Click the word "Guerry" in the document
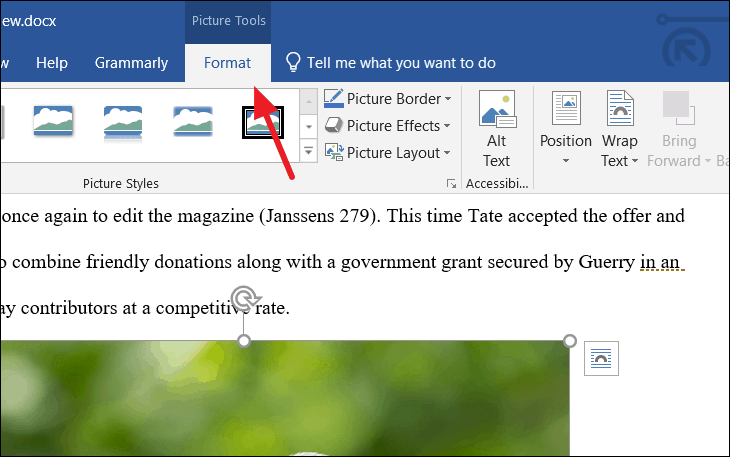Screen dimensions: 730x457 [607, 262]
